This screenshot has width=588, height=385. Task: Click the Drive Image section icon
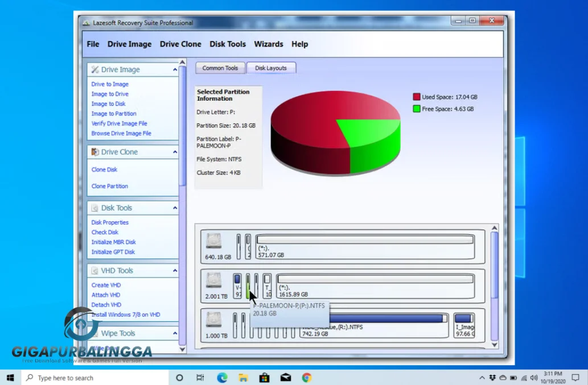[x=95, y=69]
